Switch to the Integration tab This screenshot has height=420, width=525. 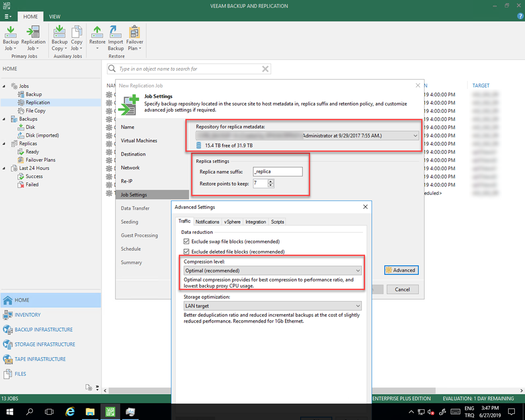256,222
